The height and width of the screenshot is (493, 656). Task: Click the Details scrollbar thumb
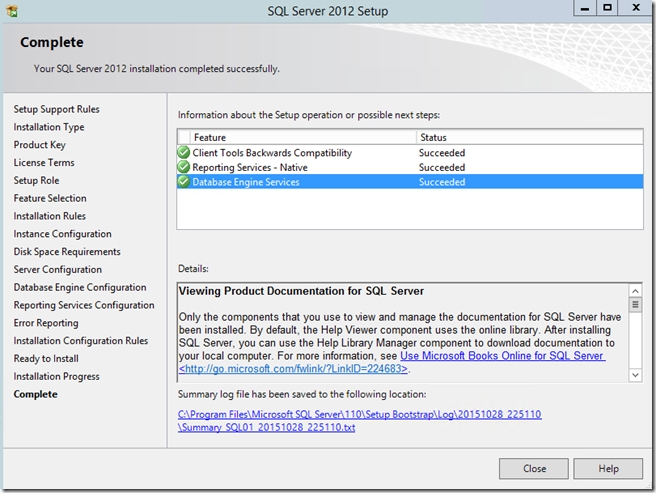click(635, 304)
